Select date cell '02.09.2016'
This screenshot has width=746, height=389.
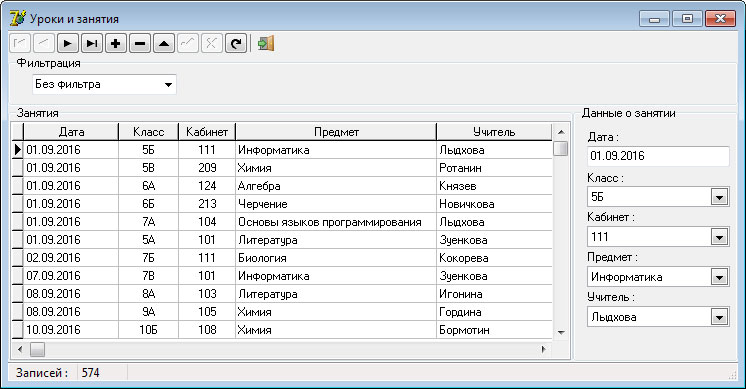pyautogui.click(x=71, y=258)
